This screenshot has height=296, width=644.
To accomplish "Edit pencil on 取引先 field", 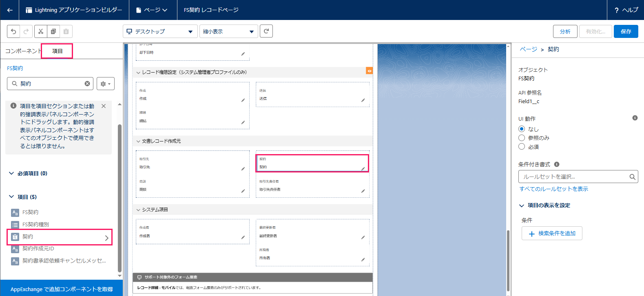I will pyautogui.click(x=243, y=168).
